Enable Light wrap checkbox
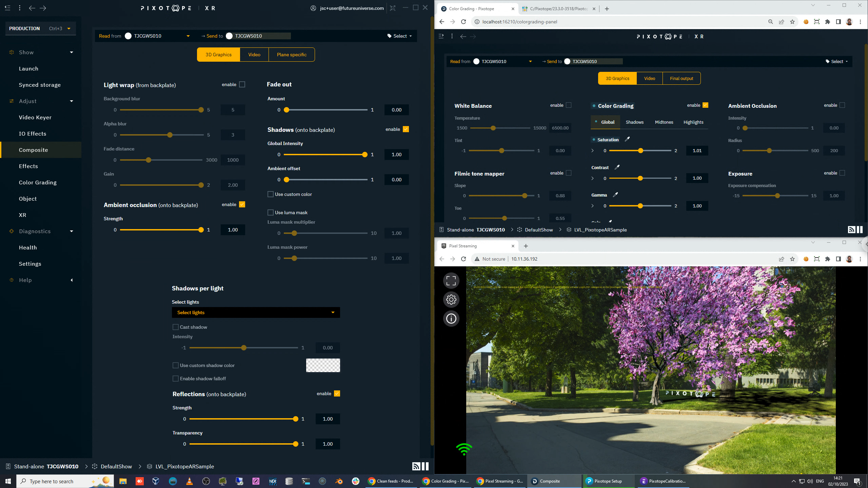 pyautogui.click(x=242, y=84)
